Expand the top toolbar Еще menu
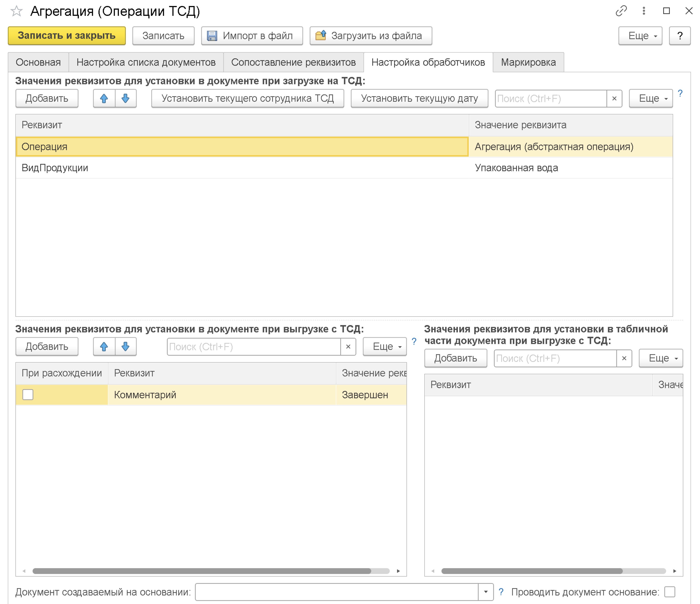Viewport: 700px width, 604px height. [x=640, y=35]
